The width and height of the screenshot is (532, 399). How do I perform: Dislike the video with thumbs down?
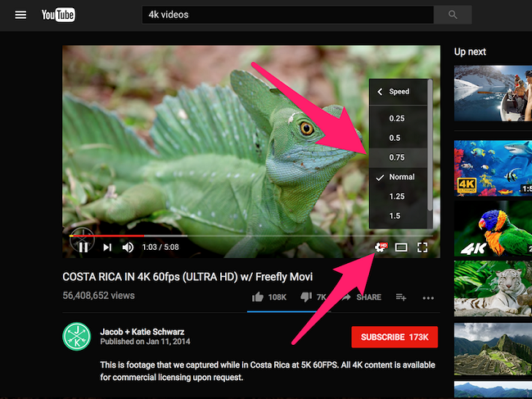306,297
